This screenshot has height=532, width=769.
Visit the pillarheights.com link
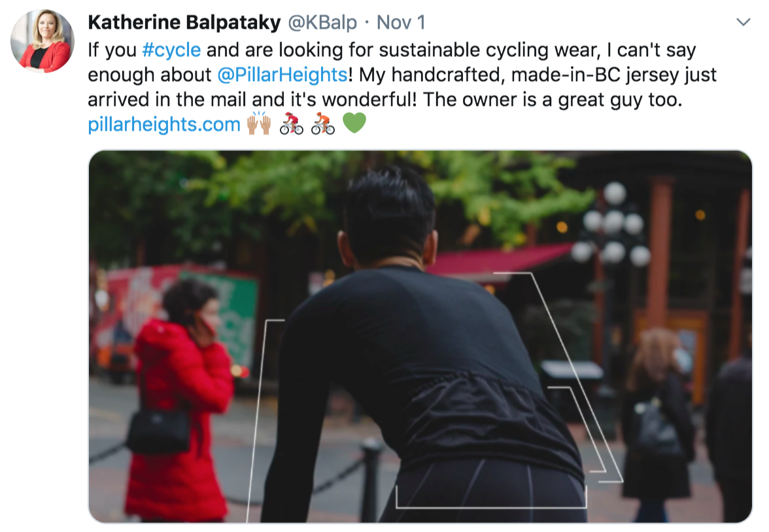point(163,125)
